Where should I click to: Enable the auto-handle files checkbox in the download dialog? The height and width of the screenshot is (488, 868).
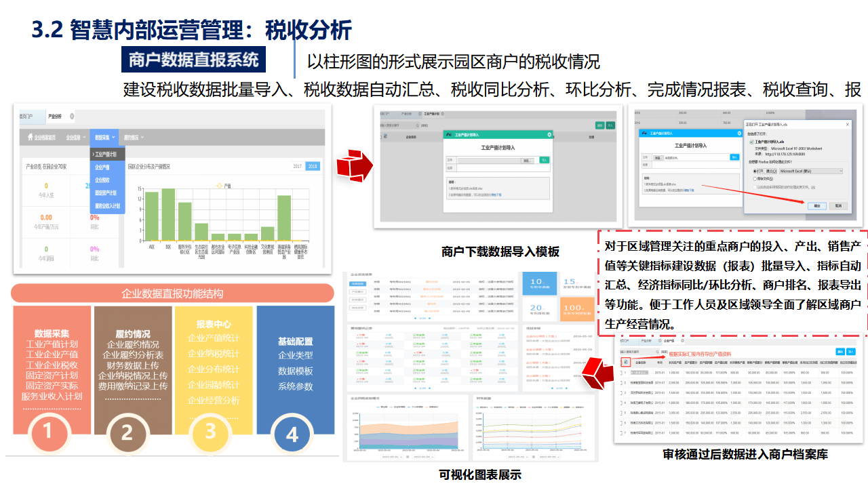[x=755, y=187]
